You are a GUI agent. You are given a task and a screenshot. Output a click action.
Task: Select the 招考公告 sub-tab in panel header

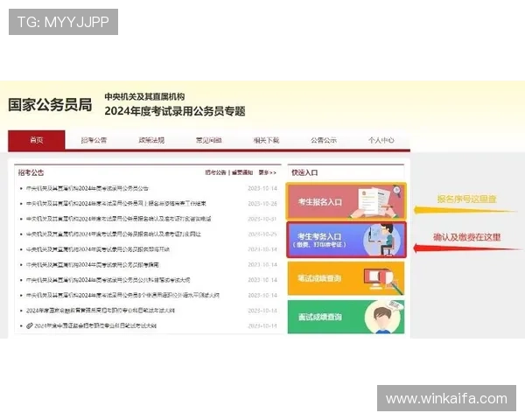[215, 172]
